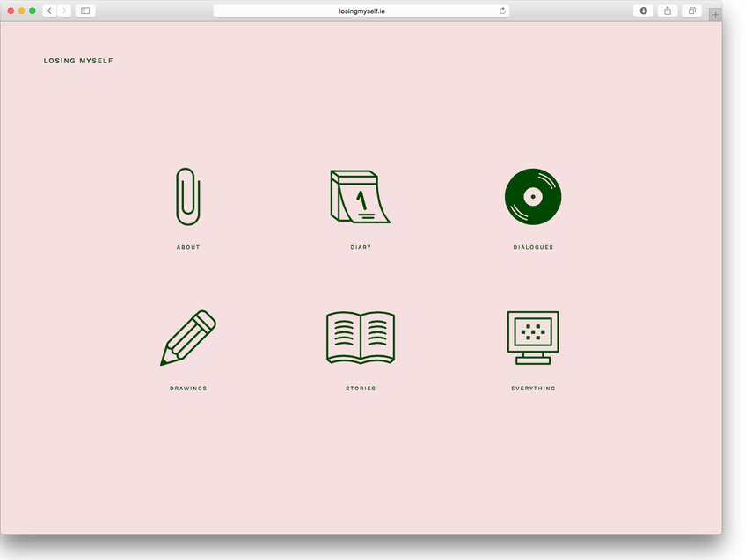Click the pencil Drawings icon

pyautogui.click(x=188, y=338)
